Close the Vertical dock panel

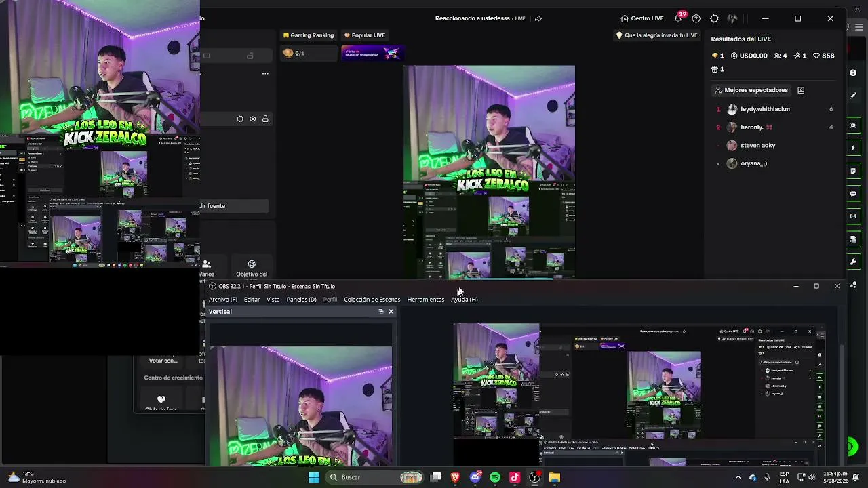(x=391, y=311)
